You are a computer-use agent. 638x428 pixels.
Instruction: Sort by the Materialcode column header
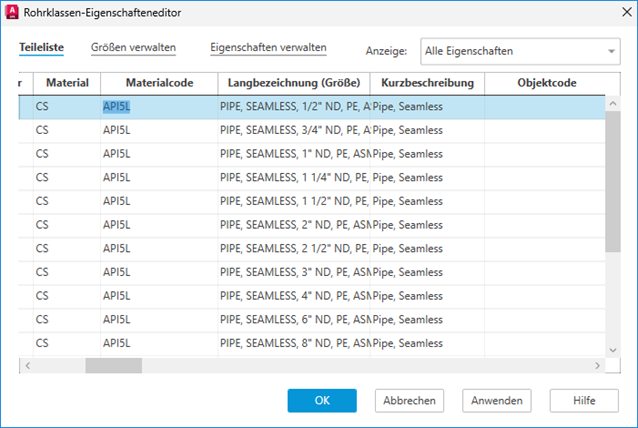[x=159, y=82]
